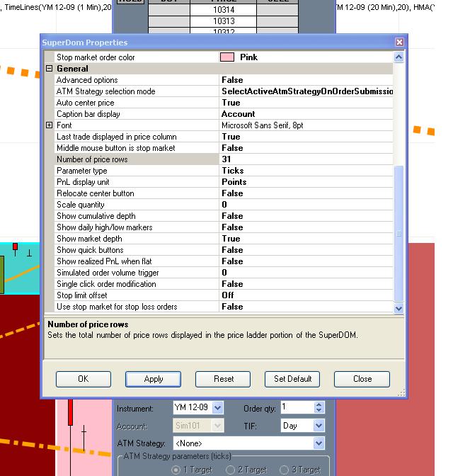453x476 pixels.
Task: Increase order quantity with up arrow
Action: [x=319, y=404]
